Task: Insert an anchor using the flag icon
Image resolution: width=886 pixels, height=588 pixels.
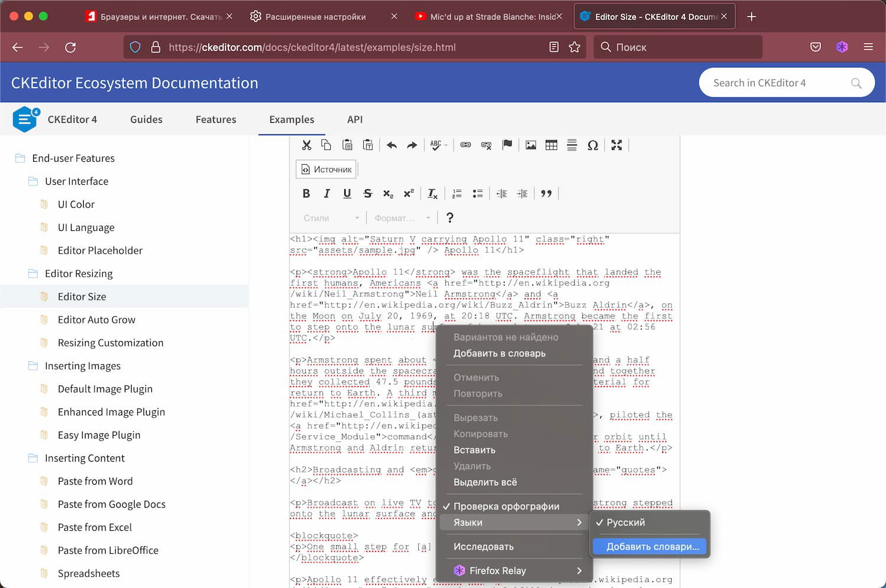Action: click(507, 145)
